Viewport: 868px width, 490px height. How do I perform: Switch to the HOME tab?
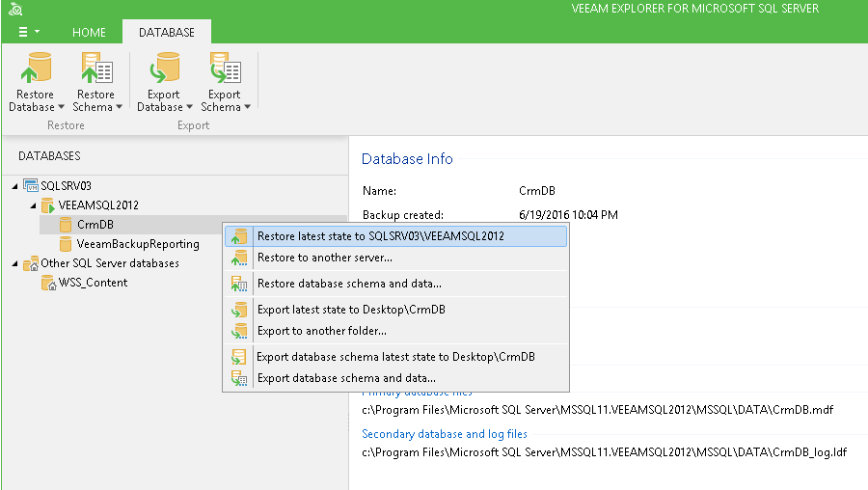click(90, 32)
